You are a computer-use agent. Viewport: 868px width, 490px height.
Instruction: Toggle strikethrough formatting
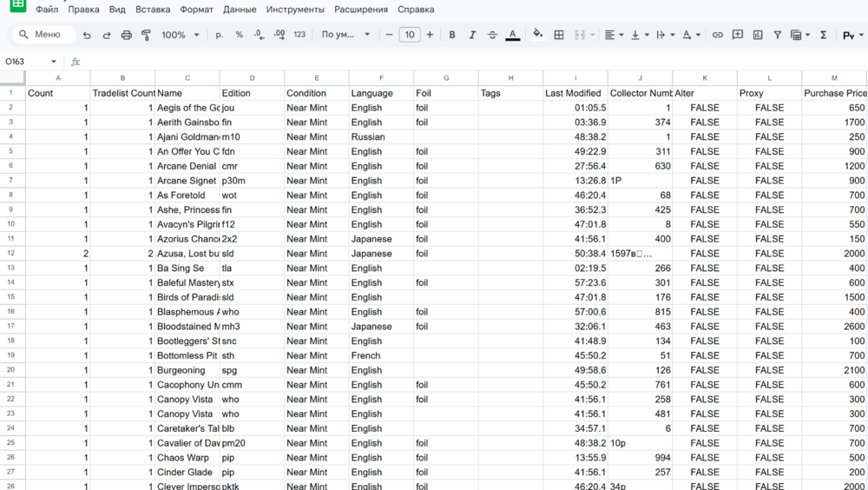492,35
